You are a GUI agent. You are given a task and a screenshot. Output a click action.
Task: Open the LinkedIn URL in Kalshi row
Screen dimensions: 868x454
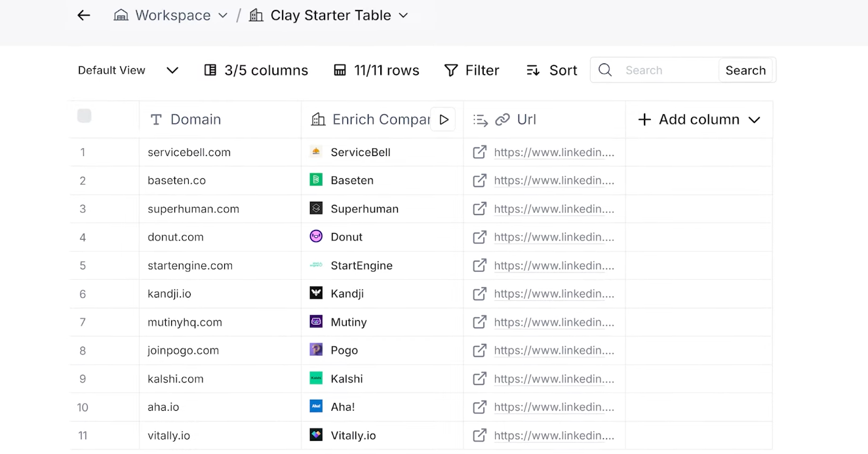coord(554,379)
